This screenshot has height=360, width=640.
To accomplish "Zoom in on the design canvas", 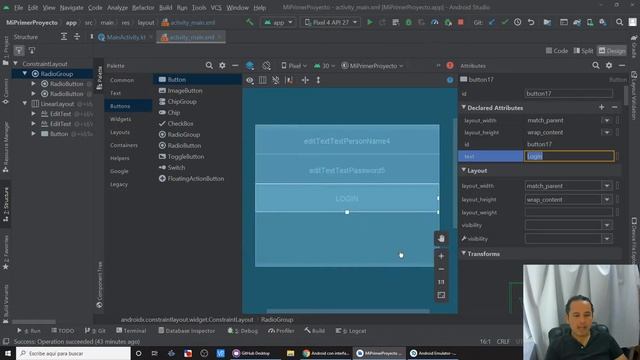I will [x=441, y=256].
